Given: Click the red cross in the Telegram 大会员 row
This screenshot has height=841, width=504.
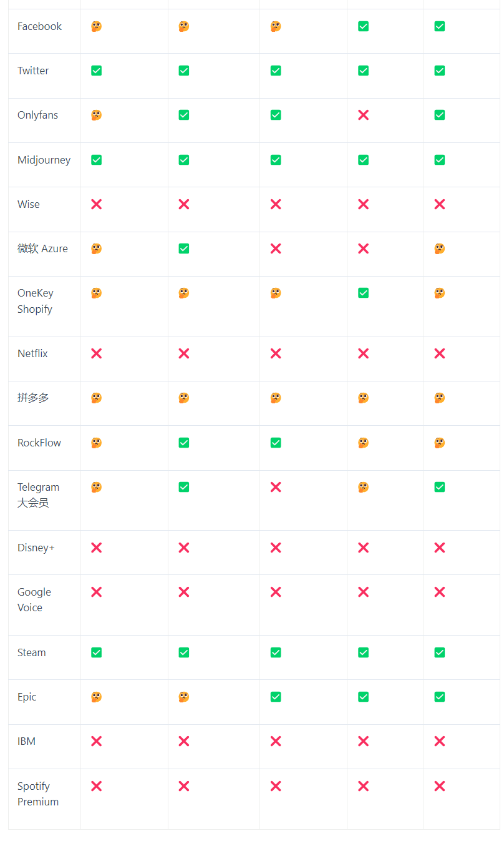Looking at the screenshot, I should point(276,487).
